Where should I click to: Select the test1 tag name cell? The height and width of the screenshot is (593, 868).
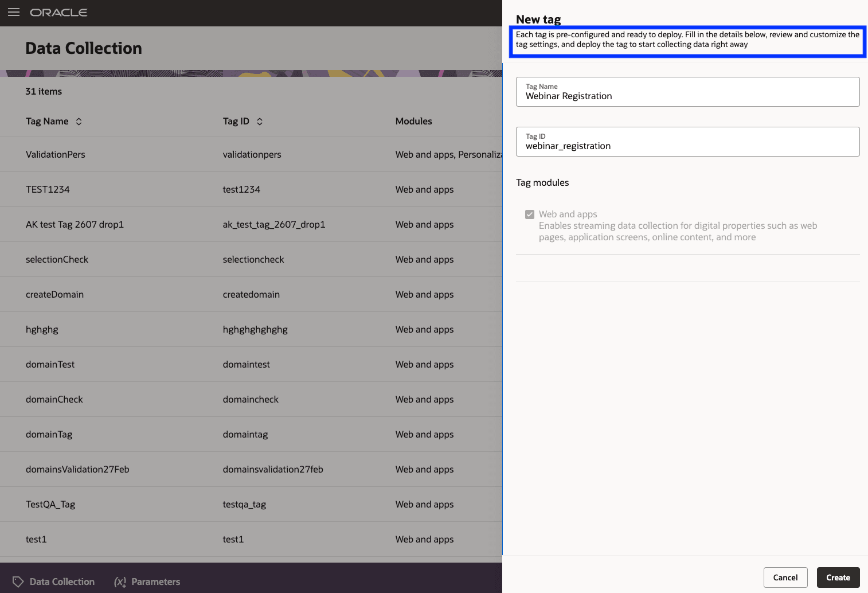point(36,539)
